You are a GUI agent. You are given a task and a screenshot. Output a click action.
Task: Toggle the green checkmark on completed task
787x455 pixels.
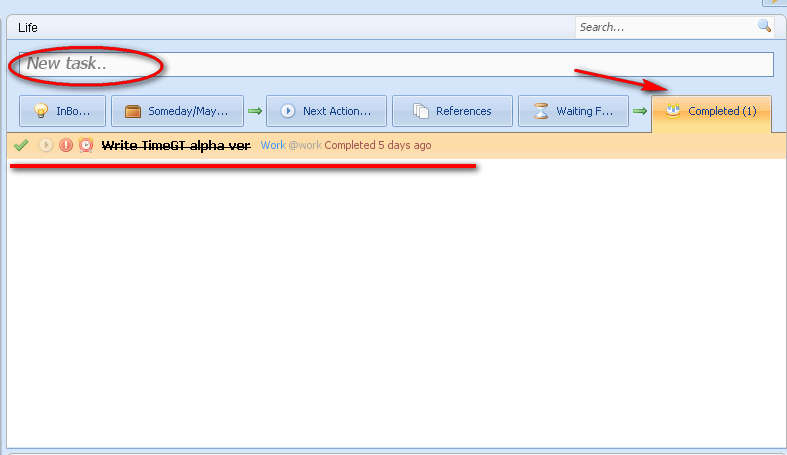(x=21, y=145)
